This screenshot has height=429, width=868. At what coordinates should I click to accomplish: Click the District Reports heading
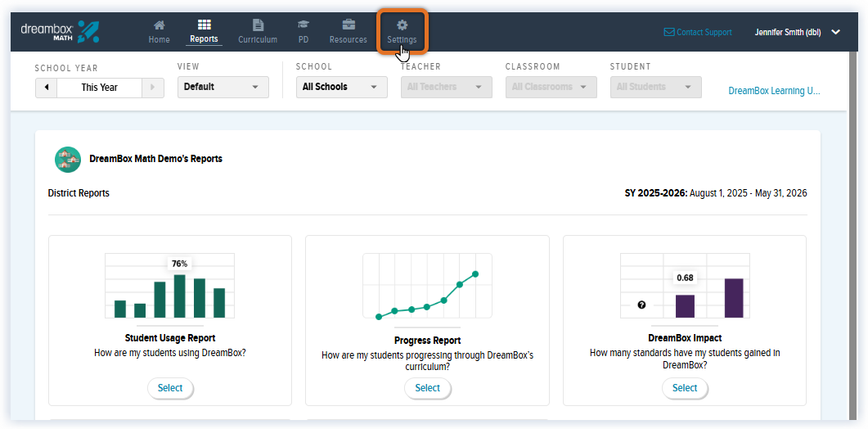(x=79, y=193)
